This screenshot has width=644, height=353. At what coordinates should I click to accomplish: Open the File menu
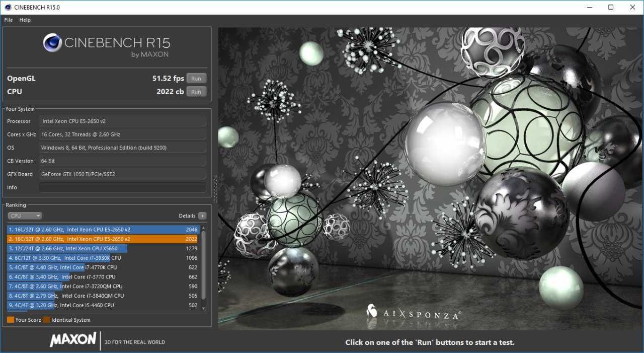coord(8,20)
